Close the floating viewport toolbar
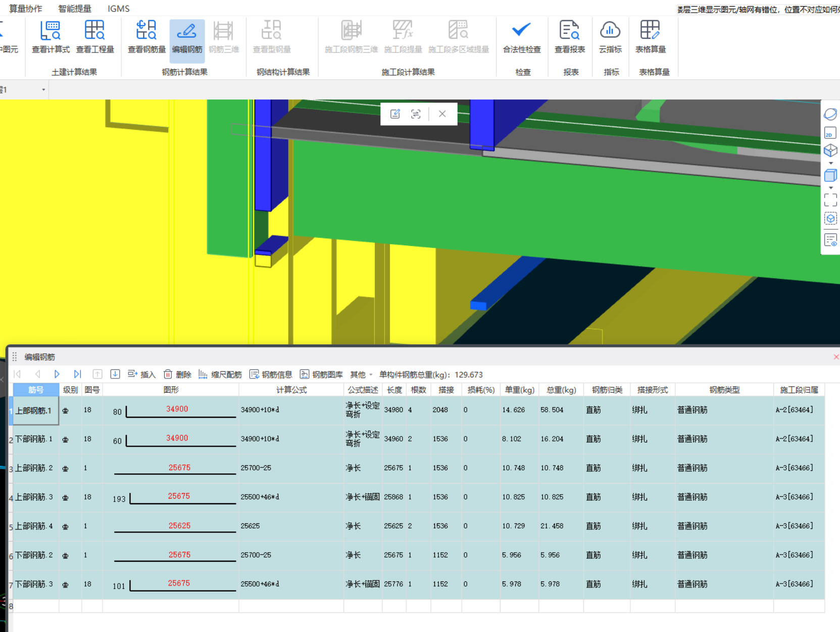This screenshot has height=632, width=840. (x=442, y=114)
